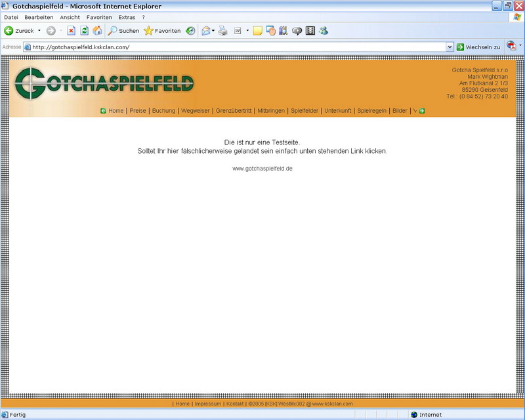This screenshot has width=525, height=420.
Task: Open the Buchung page link
Action: click(x=163, y=111)
